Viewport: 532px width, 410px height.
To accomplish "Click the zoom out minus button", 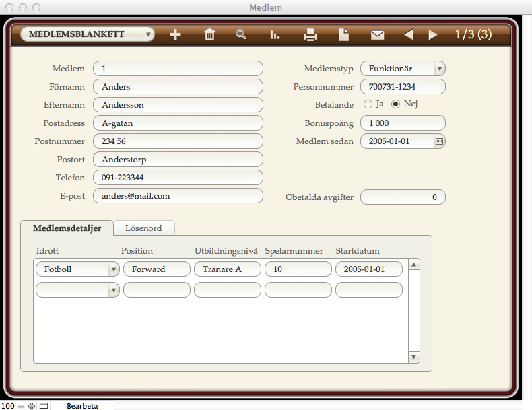I will pyautogui.click(x=21, y=406).
